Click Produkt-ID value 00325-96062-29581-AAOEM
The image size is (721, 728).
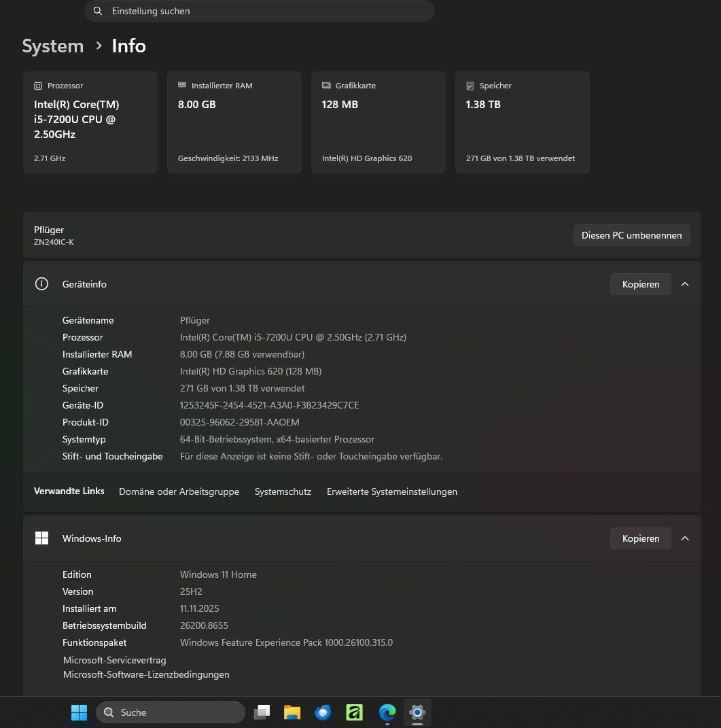click(240, 423)
